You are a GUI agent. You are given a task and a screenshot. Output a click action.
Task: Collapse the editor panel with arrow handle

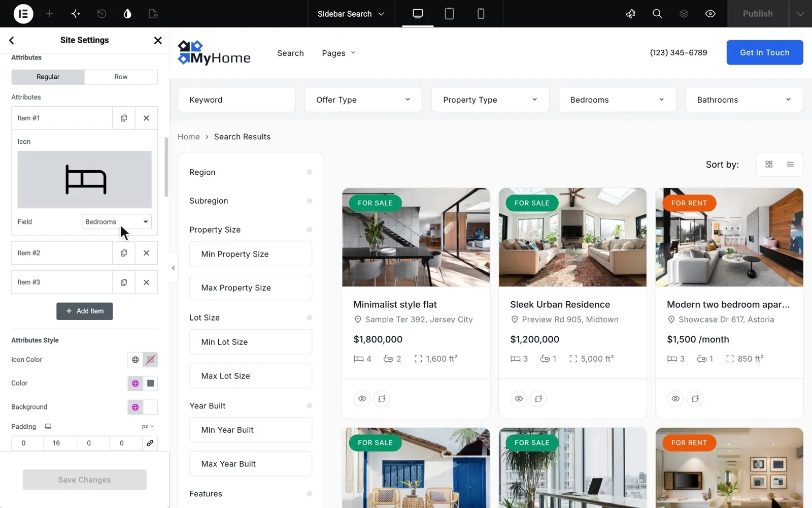point(173,268)
